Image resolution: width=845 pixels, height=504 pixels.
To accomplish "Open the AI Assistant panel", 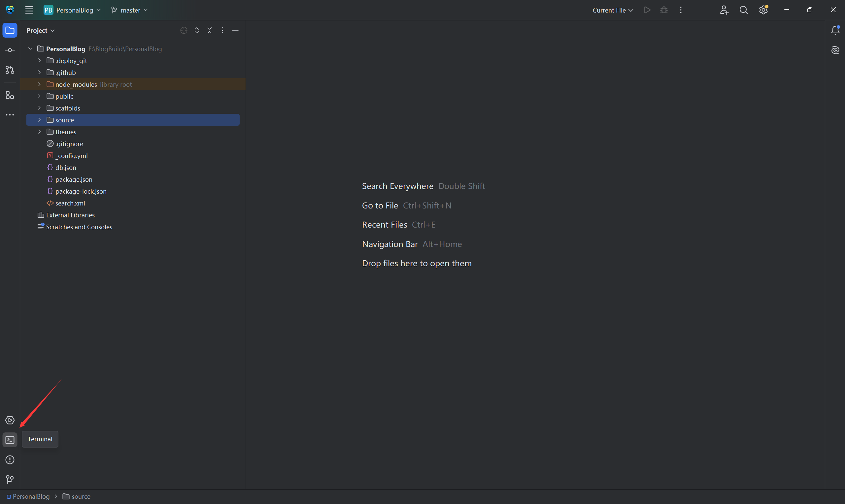I will pyautogui.click(x=835, y=50).
